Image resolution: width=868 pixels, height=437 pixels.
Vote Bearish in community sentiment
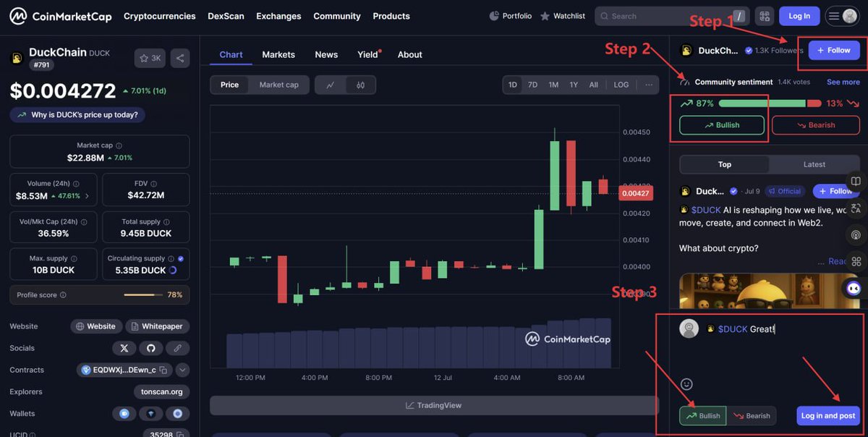(816, 125)
